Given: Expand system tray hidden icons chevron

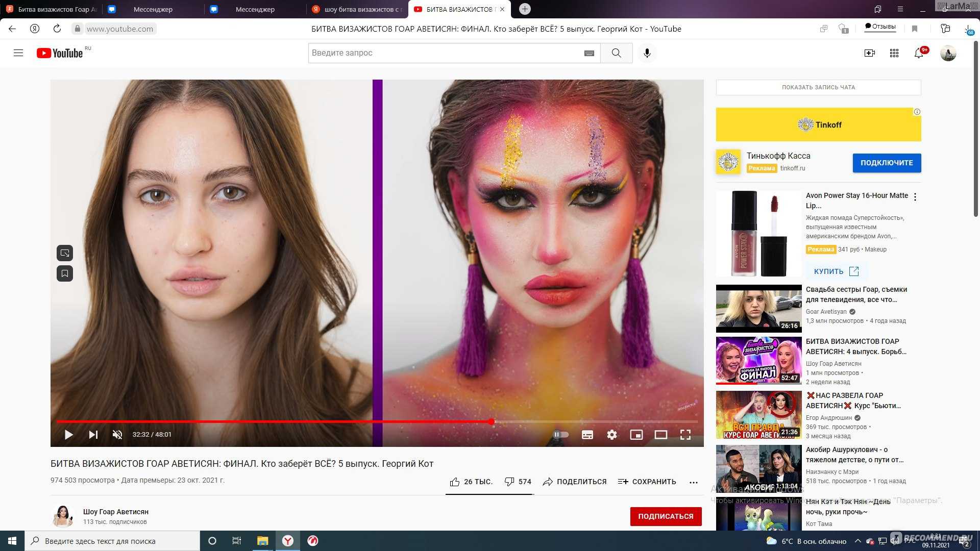Looking at the screenshot, I should [x=857, y=541].
